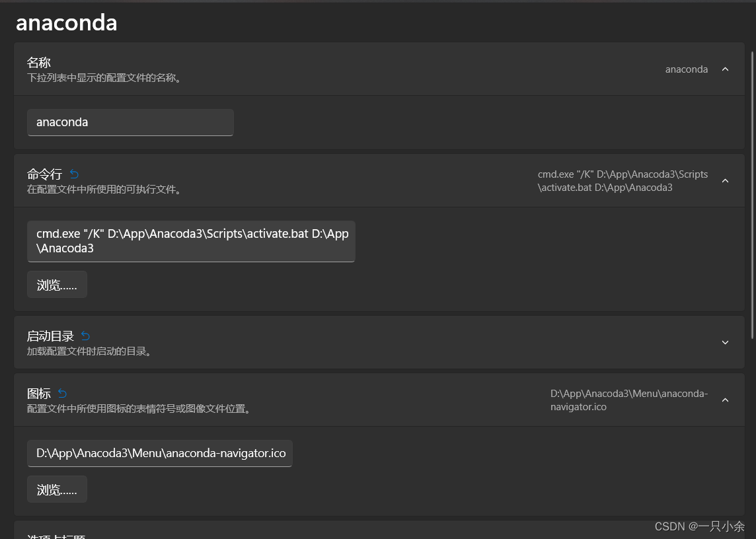Select the anaconda name input field
The width and height of the screenshot is (756, 539).
[130, 122]
